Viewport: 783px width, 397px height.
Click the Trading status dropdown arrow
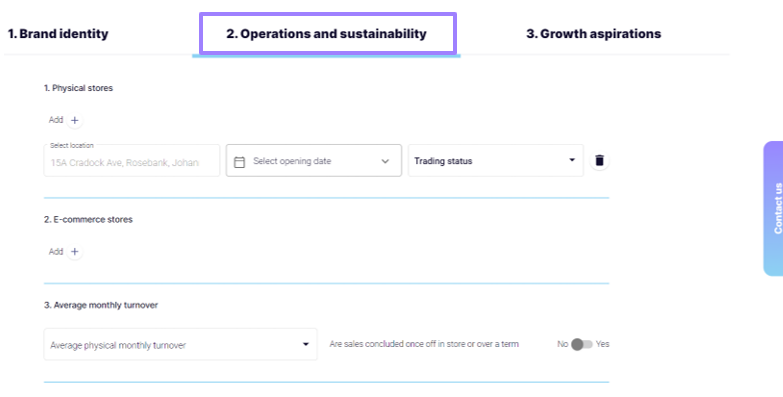[x=572, y=160]
